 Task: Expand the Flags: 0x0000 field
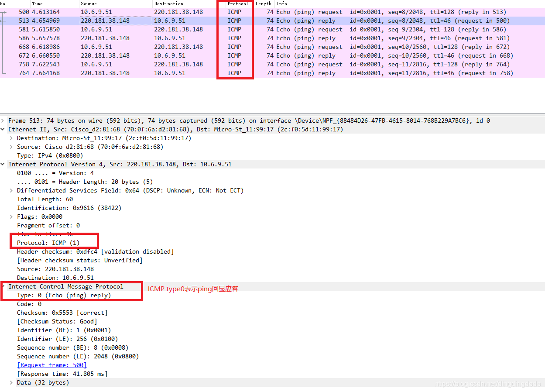coord(12,217)
